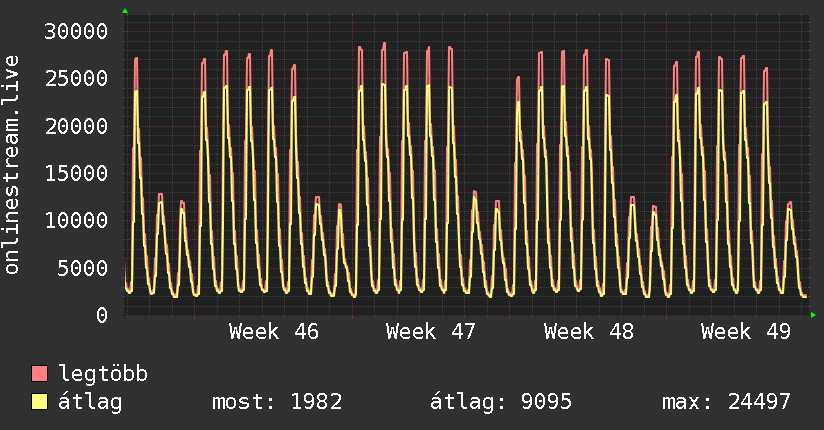Click the red legtöbb legend color swatch

(x=40, y=374)
